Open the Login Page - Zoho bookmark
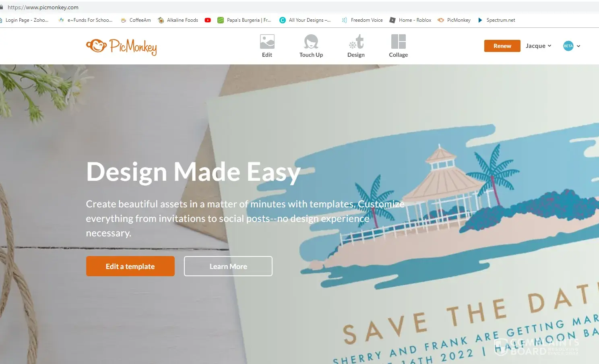 pos(24,20)
